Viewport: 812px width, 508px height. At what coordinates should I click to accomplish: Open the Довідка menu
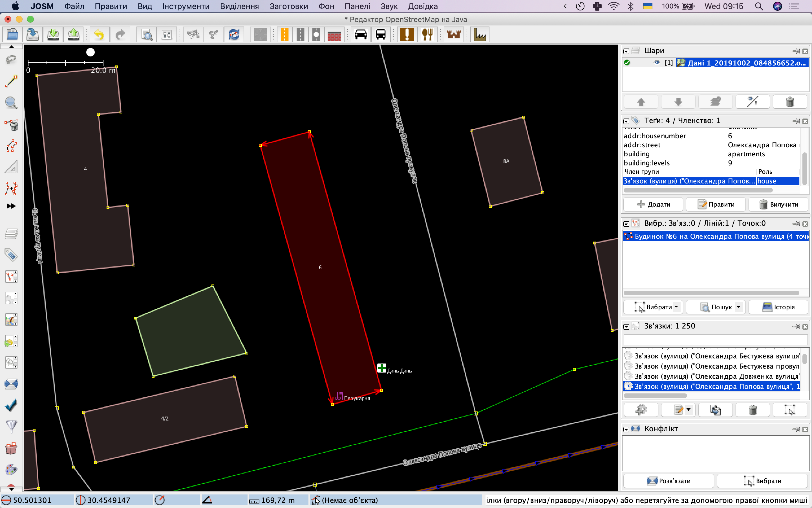click(423, 6)
